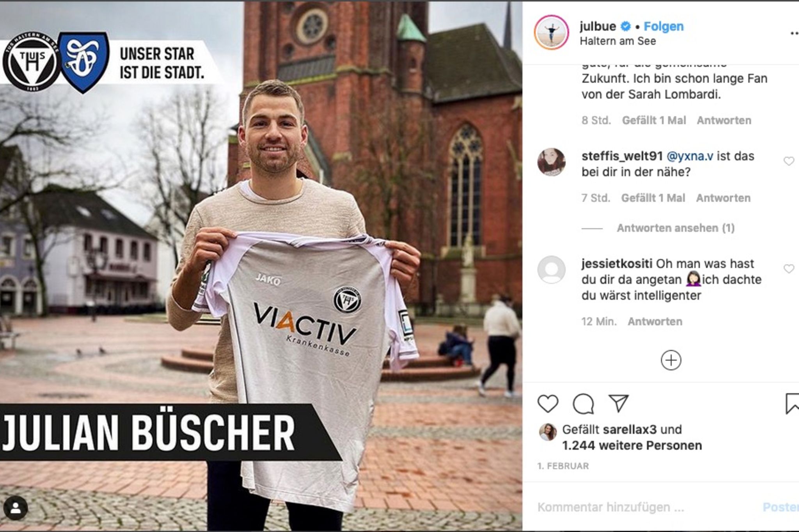The width and height of the screenshot is (799, 532).
Task: View sarellax3 profile from likes line
Action: click(630, 429)
